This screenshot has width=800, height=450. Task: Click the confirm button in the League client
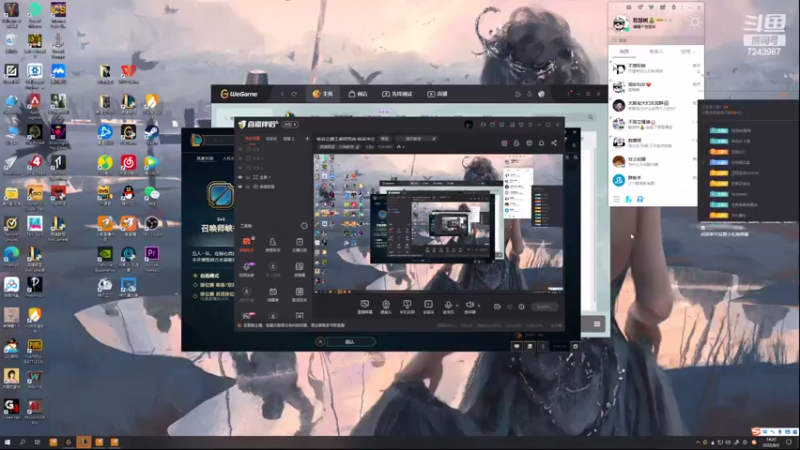[x=350, y=342]
